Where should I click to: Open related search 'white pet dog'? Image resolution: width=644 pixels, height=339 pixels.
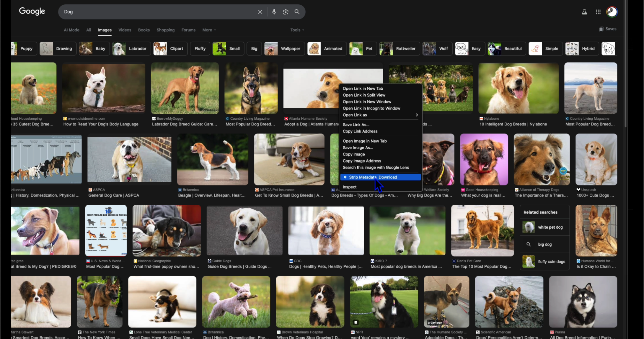click(544, 227)
